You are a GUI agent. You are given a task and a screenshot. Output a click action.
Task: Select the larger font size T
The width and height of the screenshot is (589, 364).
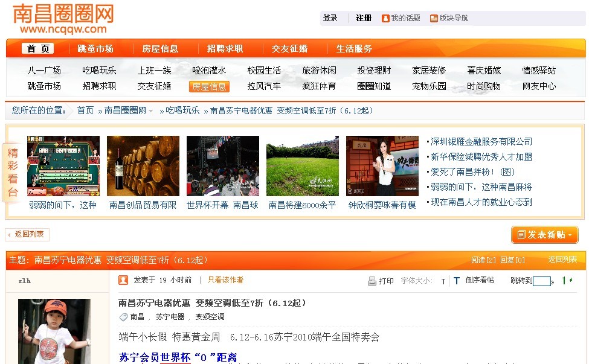coord(457,281)
